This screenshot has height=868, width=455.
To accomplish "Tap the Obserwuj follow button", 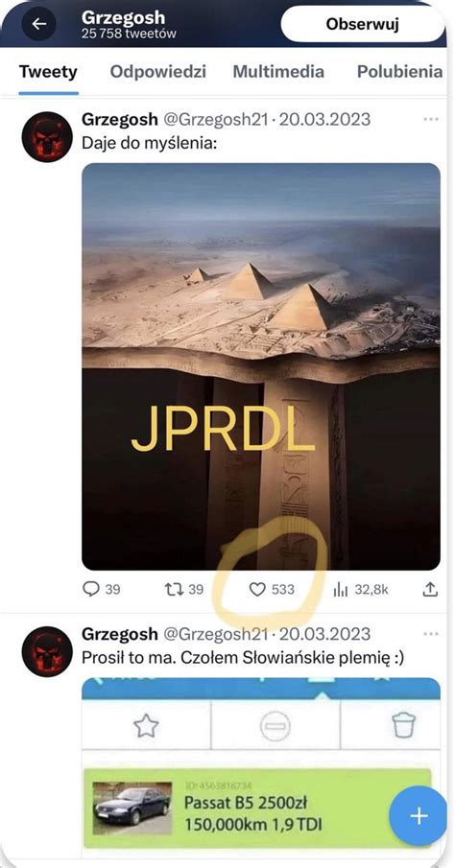I will pyautogui.click(x=363, y=24).
